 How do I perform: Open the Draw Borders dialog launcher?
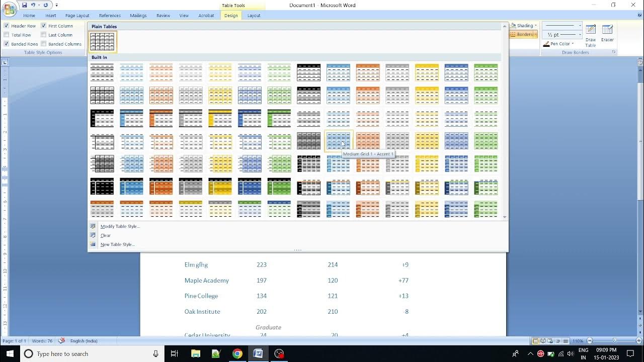(614, 52)
